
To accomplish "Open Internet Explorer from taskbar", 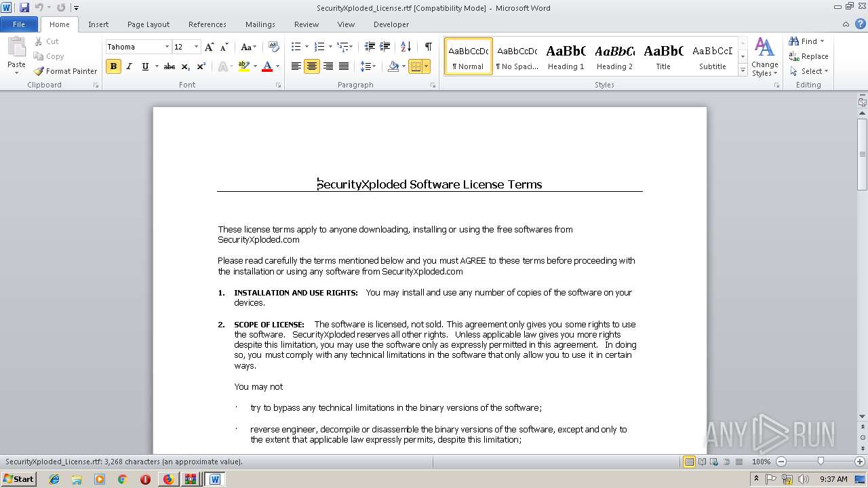I will 54,479.
